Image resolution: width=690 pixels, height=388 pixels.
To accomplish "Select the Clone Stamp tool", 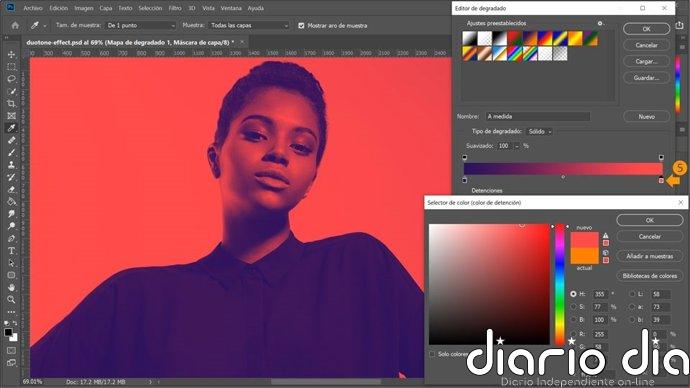I will (11, 165).
